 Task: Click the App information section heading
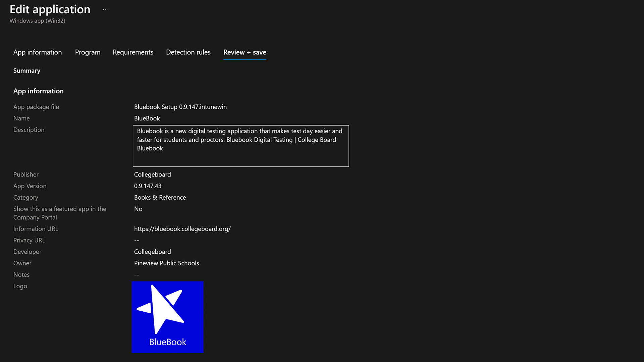(x=38, y=91)
